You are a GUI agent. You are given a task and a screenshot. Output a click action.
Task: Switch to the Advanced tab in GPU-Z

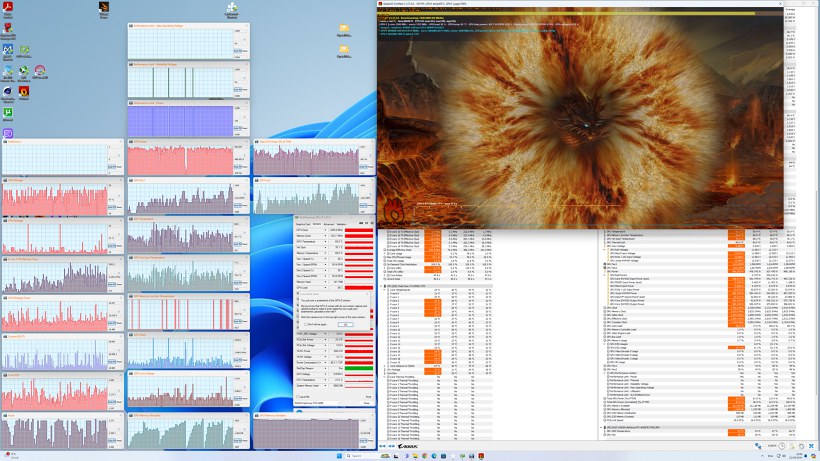328,225
